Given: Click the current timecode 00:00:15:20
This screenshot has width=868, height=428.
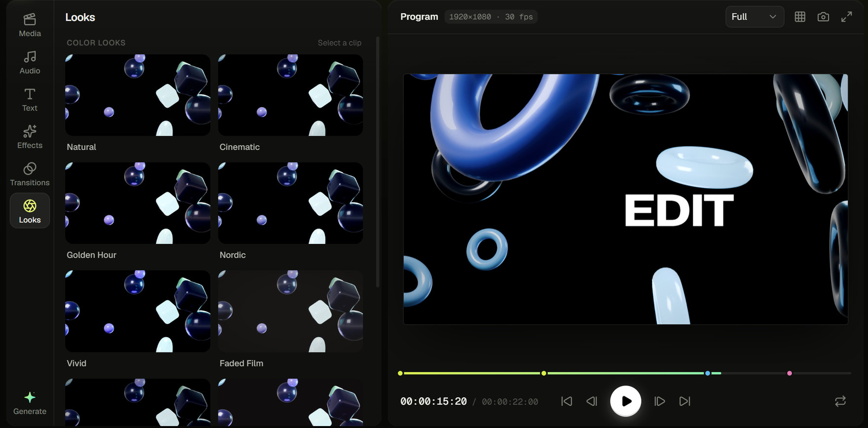Looking at the screenshot, I should point(434,401).
